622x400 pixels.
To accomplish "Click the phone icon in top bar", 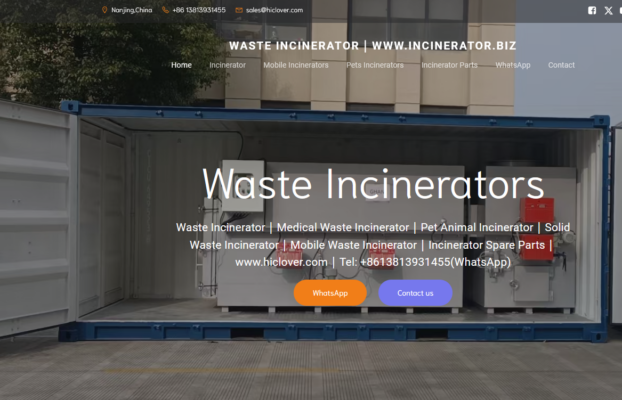I will pyautogui.click(x=166, y=10).
